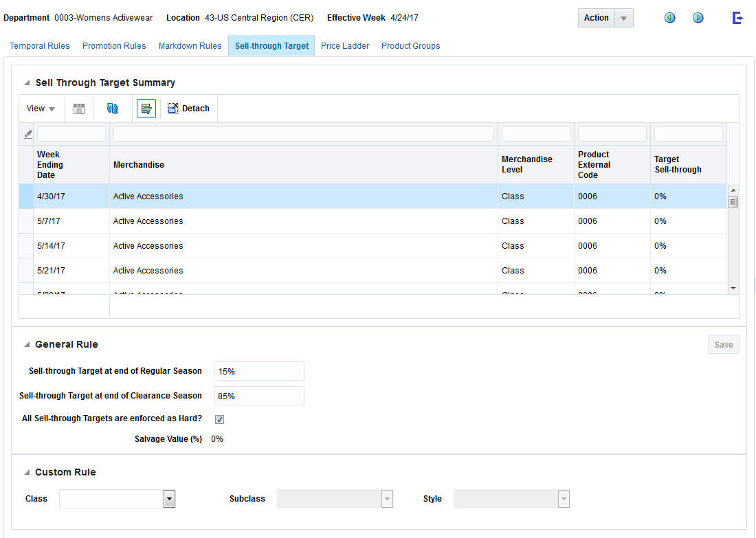Image resolution: width=756 pixels, height=538 pixels.
Task: Clear all filters using the eraser icon
Action: 28,134
